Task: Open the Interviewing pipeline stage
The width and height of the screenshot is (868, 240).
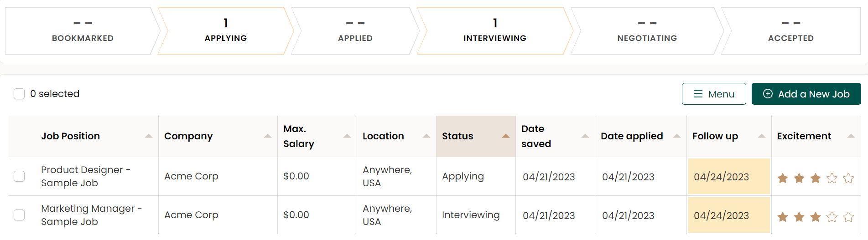Action: (x=494, y=31)
